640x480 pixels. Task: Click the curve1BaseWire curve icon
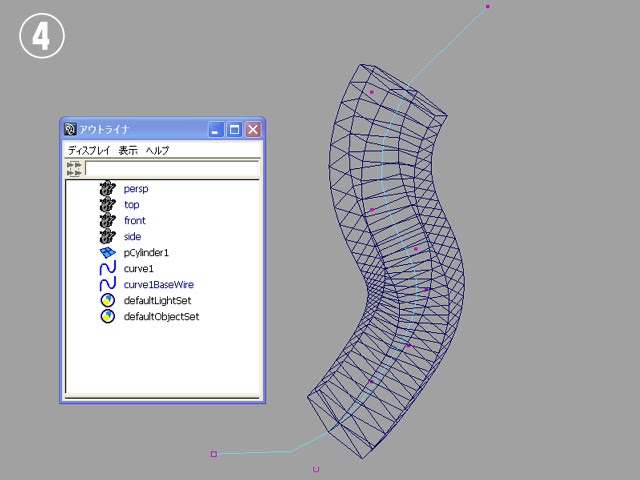108,284
